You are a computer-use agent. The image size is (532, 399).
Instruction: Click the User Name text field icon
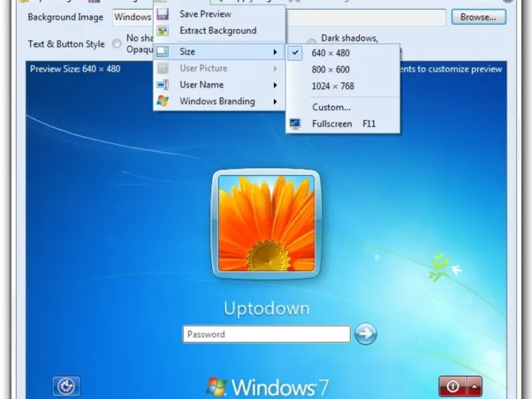162,84
